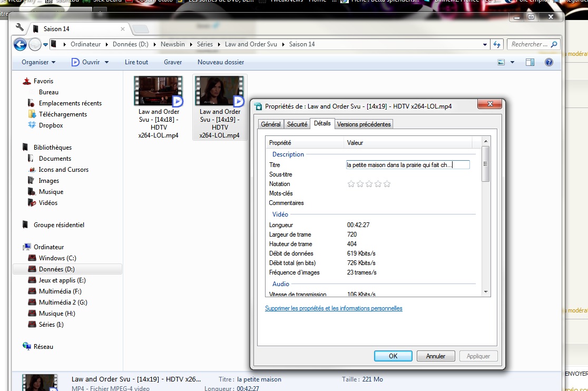This screenshot has height=391, width=588.
Task: Click Graver in the toolbar
Action: tap(173, 62)
